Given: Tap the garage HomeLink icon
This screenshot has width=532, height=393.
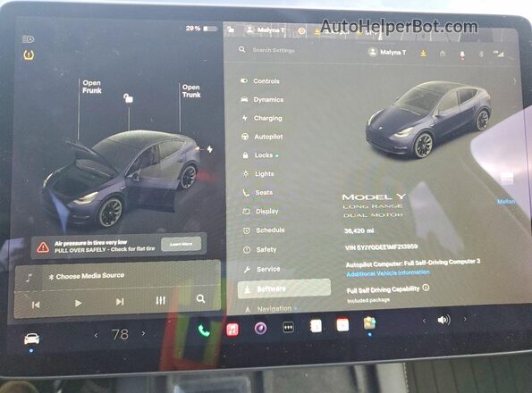Looking at the screenshot, I should click(x=443, y=54).
